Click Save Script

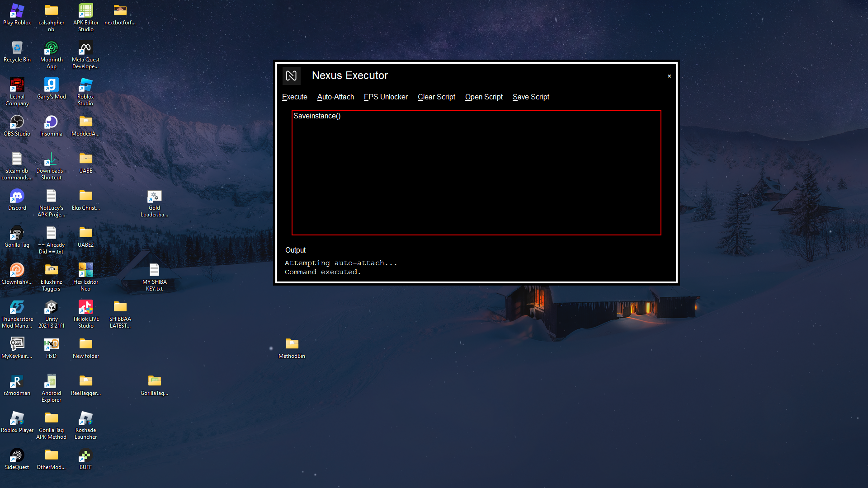pos(531,97)
